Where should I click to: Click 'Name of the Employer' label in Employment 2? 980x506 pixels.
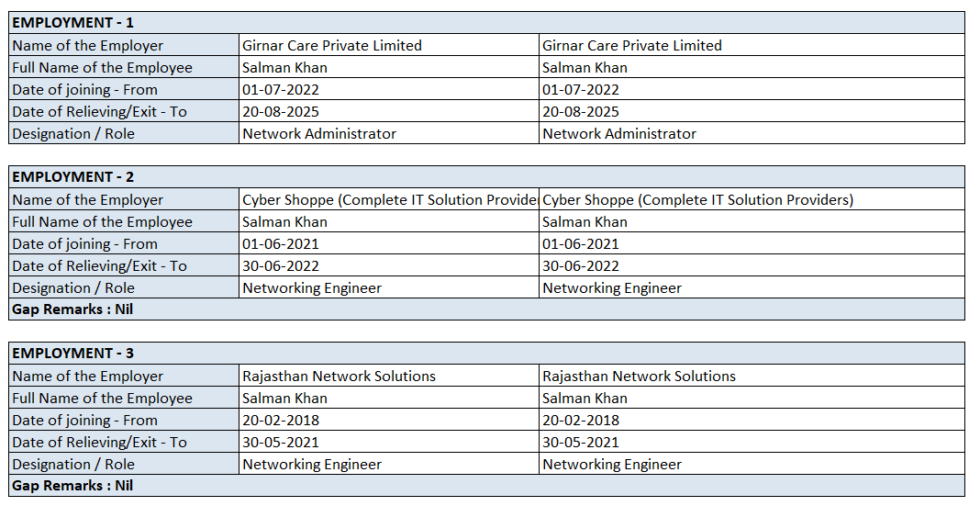click(87, 199)
